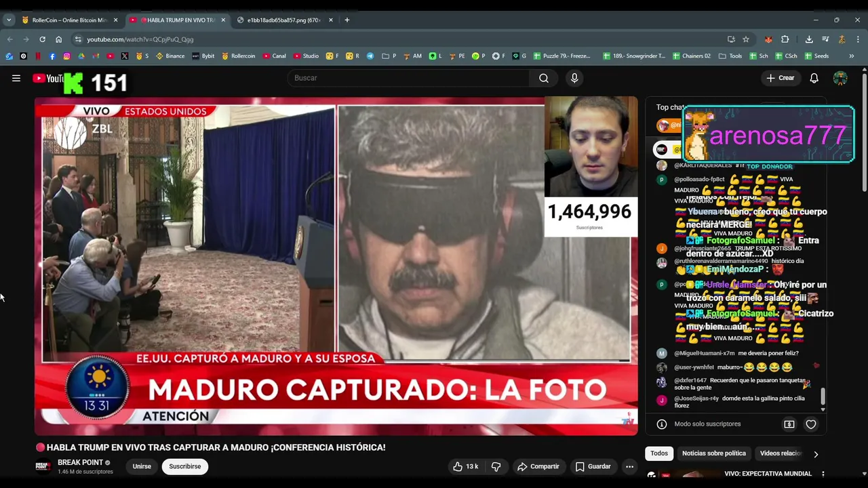Open Chrome media control icon
This screenshot has height=488, width=868.
pos(825,39)
